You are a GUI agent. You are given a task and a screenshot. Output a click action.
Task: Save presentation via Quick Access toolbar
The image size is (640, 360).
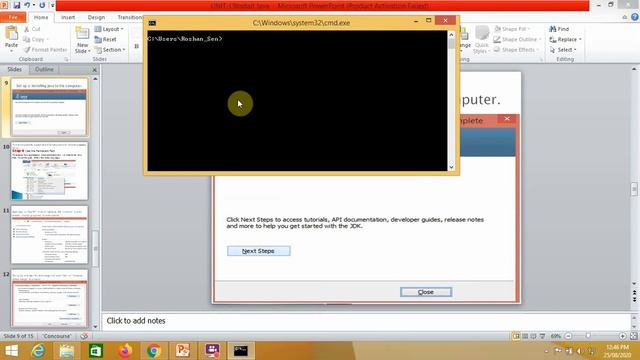click(17, 5)
